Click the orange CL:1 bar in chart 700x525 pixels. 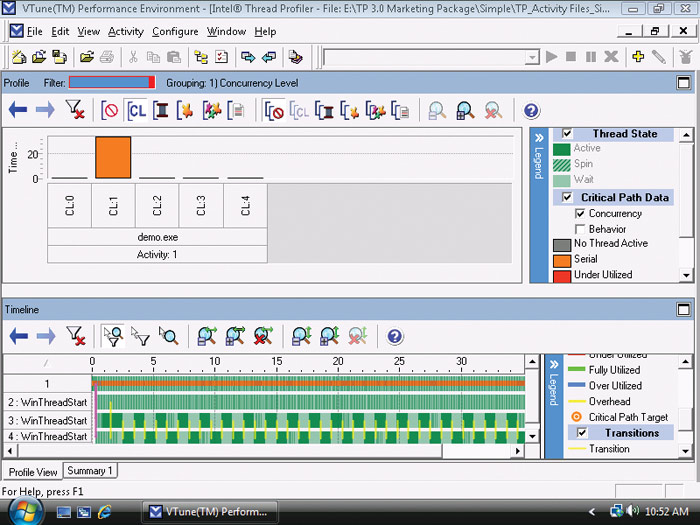click(x=113, y=158)
